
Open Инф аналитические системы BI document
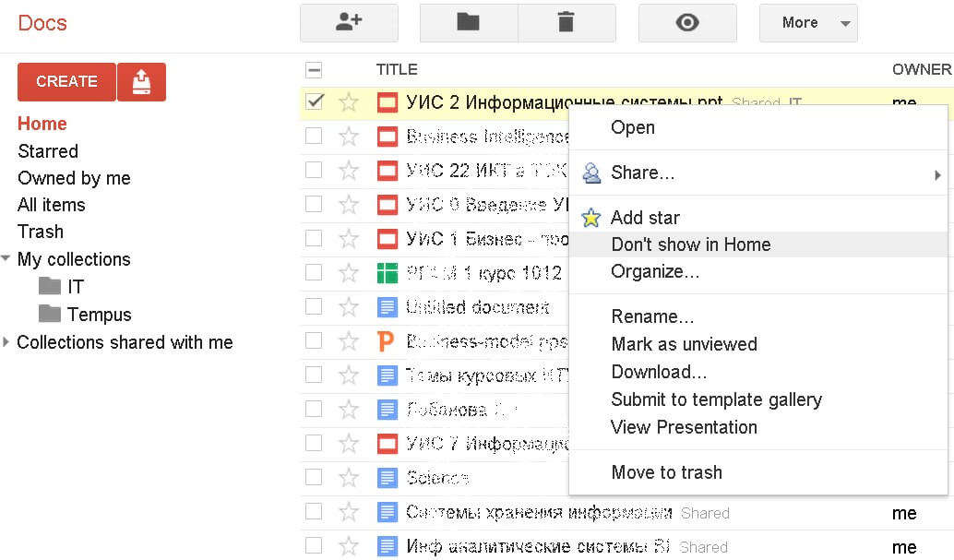pos(538,546)
